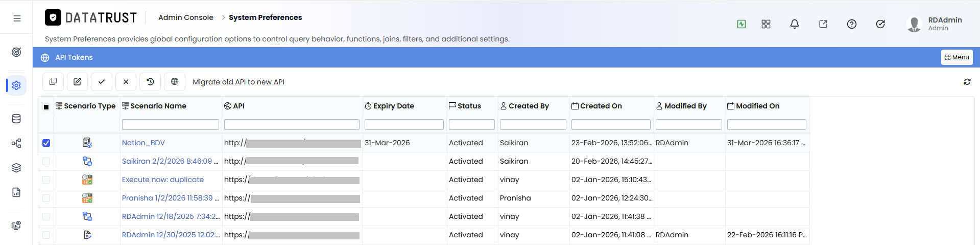This screenshot has width=980, height=245.
Task: Open the hamburger navigation menu
Action: [x=17, y=18]
